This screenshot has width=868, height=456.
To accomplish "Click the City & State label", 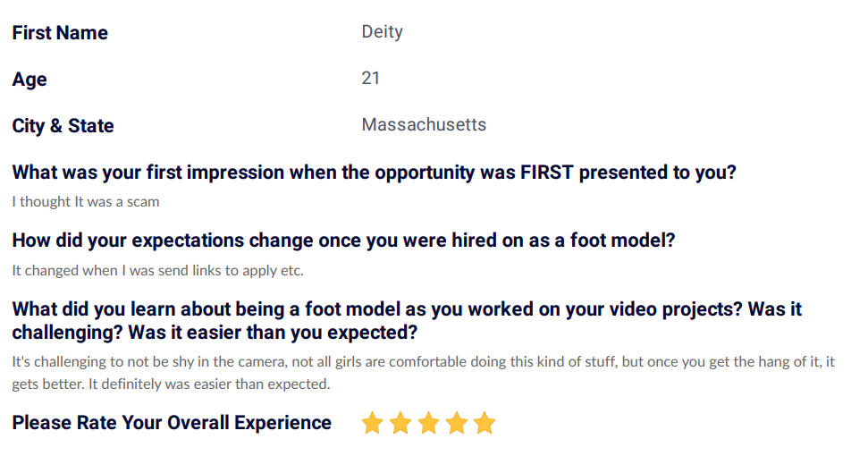I will [x=63, y=125].
